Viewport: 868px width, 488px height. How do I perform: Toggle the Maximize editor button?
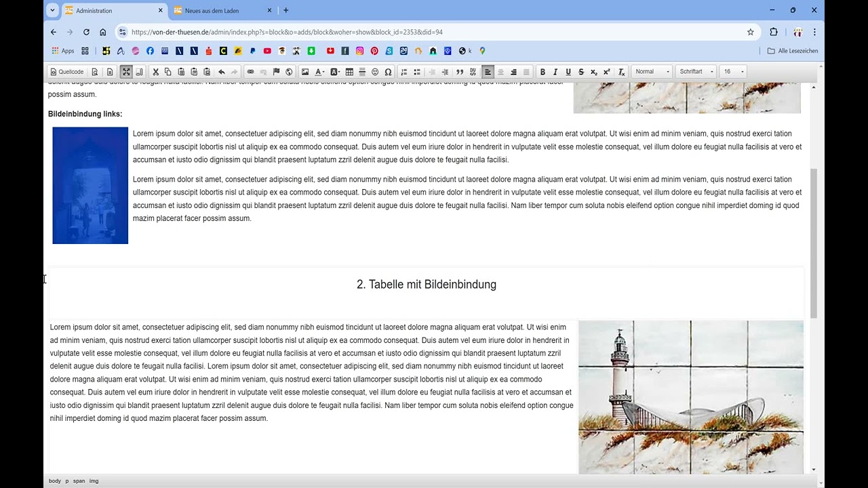[126, 72]
